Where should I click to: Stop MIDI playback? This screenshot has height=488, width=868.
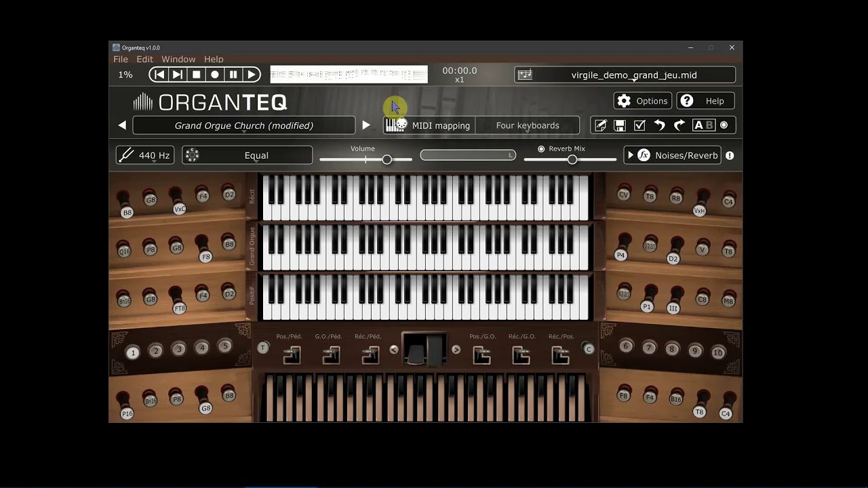point(196,75)
